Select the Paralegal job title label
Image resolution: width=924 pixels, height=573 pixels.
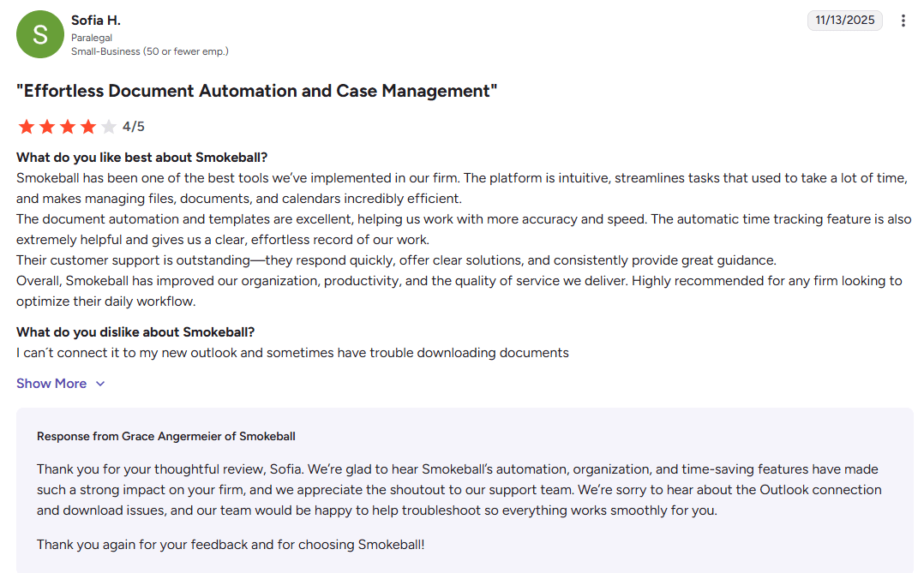tap(92, 38)
